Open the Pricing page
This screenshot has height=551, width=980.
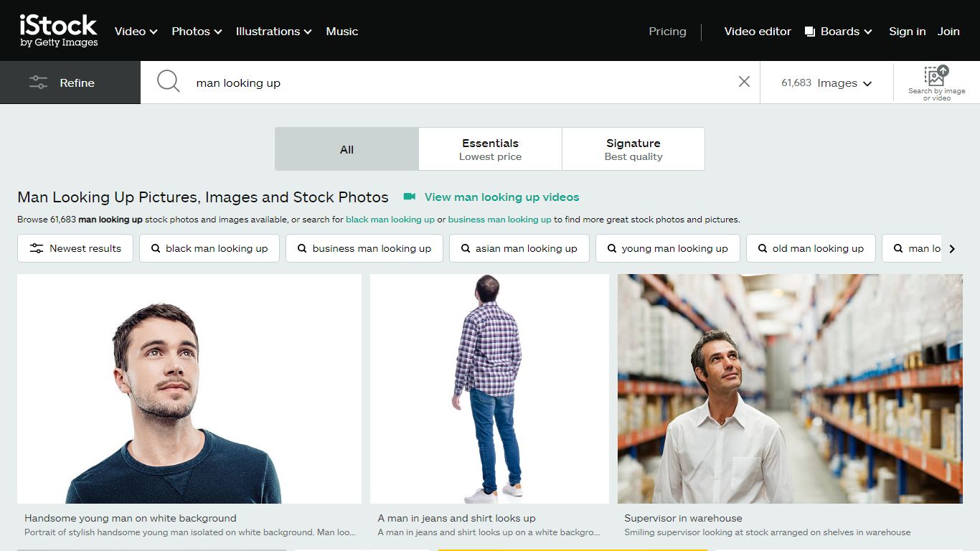[667, 32]
